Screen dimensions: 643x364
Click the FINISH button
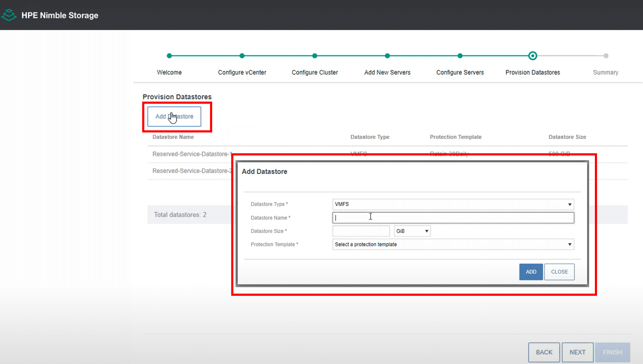(612, 352)
